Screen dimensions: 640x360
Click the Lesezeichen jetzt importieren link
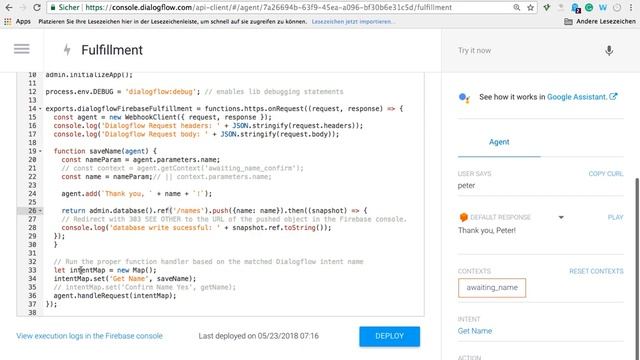(x=353, y=22)
